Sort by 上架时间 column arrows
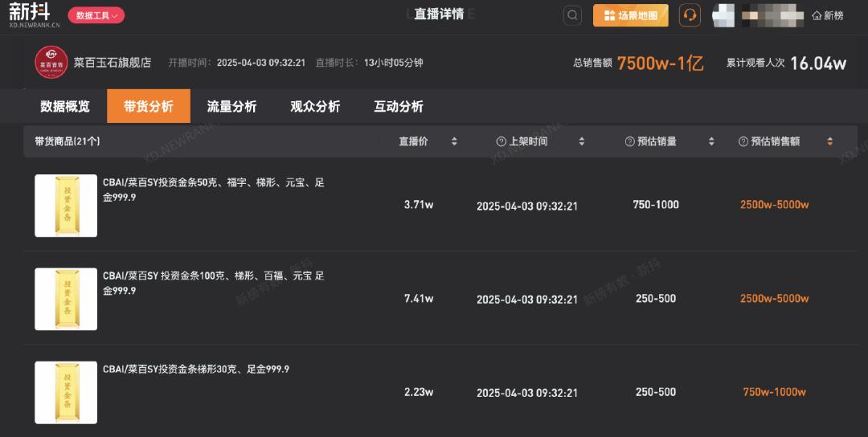The height and width of the screenshot is (437, 868). tap(582, 141)
